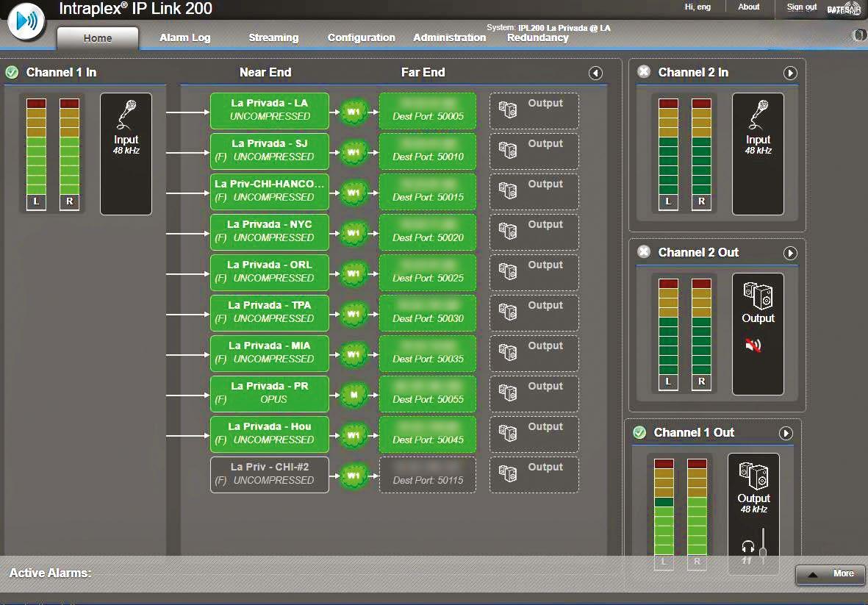Open the far end box with Dest Port 50020

point(427,232)
